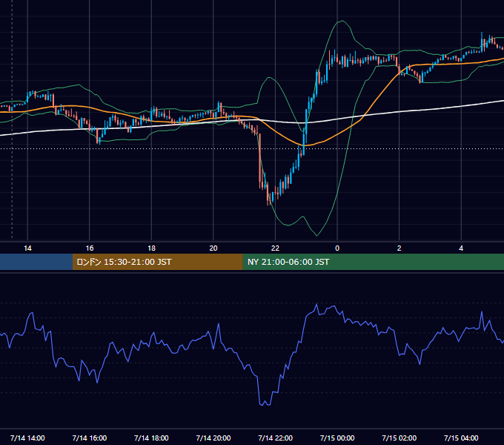Click the 7/14 20:00 indicator axis label
The width and height of the screenshot is (504, 445).
click(x=213, y=438)
